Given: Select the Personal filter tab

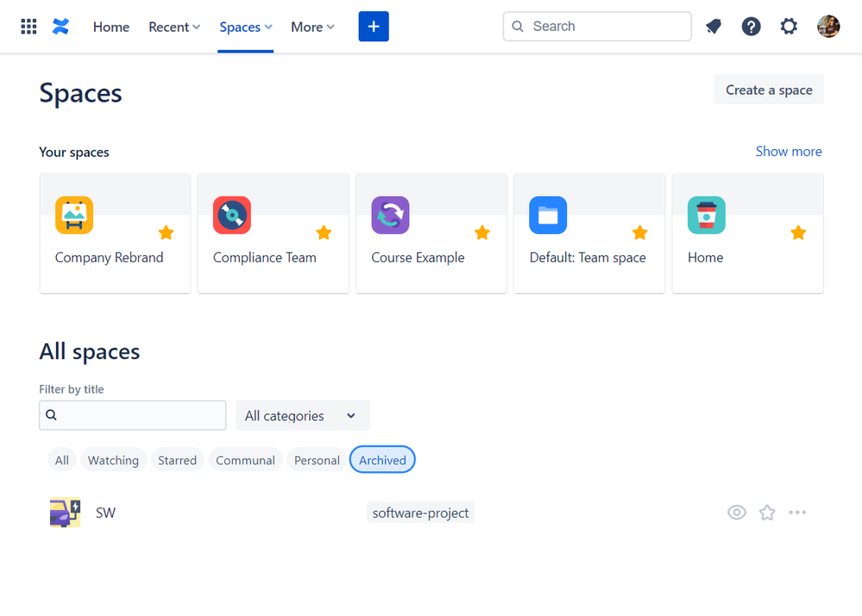Looking at the screenshot, I should click(317, 460).
